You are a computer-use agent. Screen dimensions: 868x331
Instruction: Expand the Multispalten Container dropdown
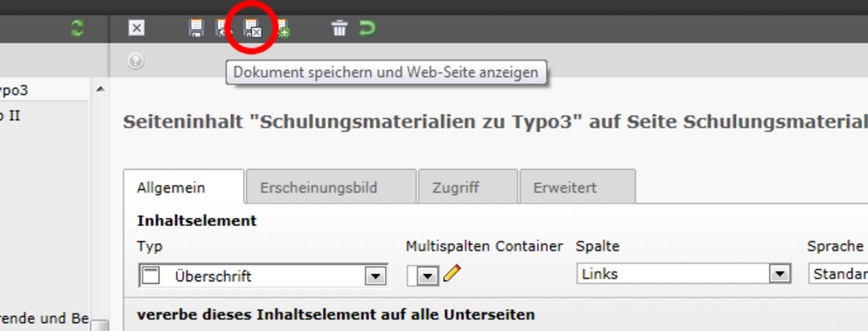click(x=423, y=275)
